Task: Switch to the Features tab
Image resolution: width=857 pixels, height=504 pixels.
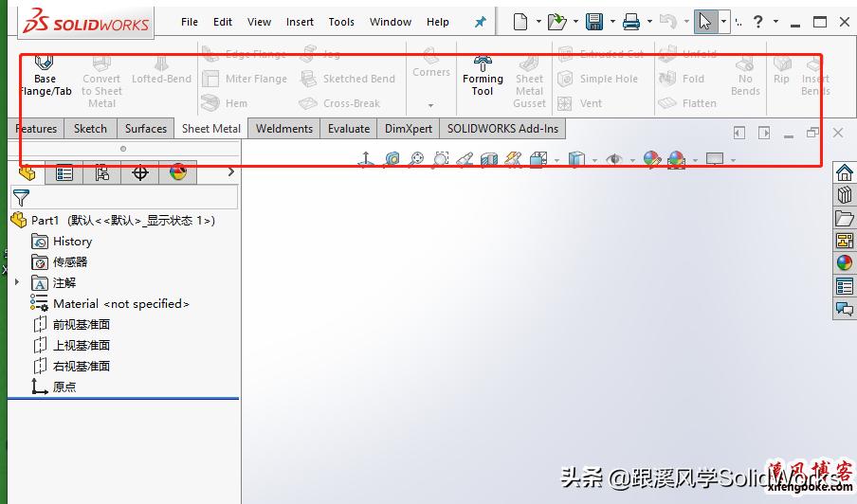Action: [37, 128]
